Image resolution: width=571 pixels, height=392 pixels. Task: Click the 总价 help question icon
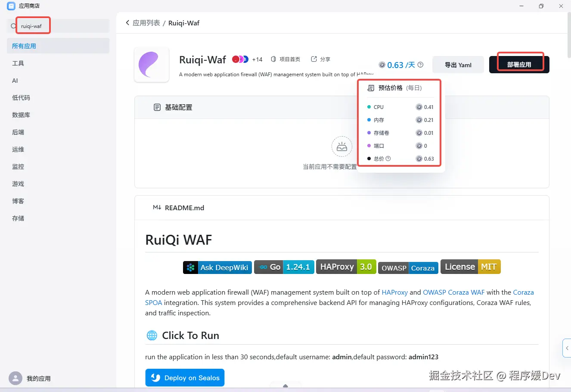pos(388,159)
